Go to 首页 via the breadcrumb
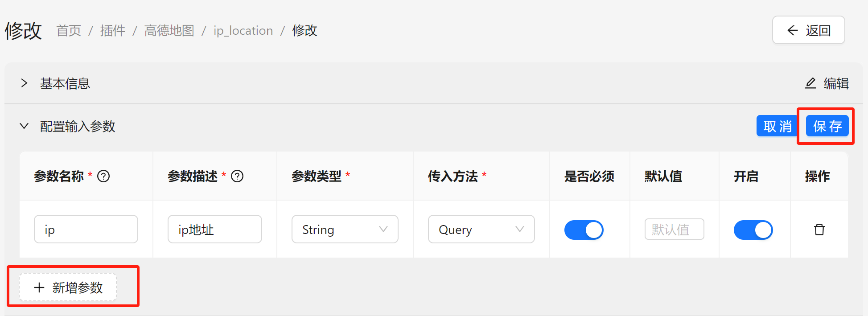The height and width of the screenshot is (316, 868). click(x=68, y=30)
